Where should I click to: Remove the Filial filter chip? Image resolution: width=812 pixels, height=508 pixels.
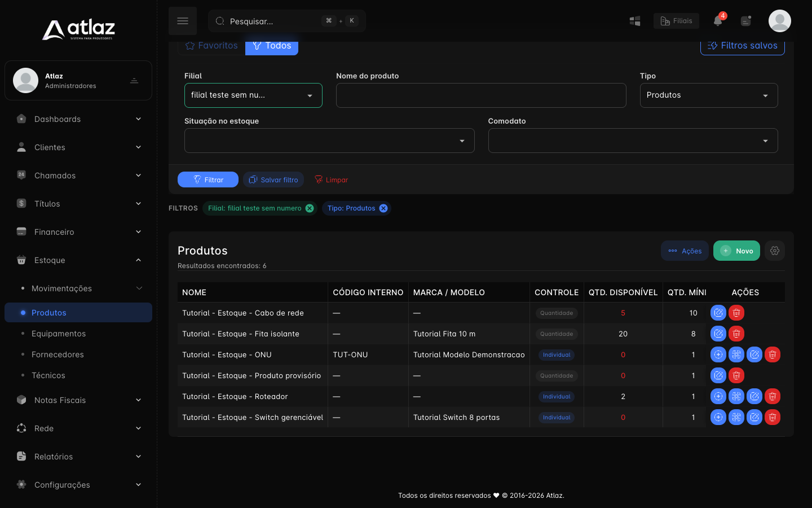point(310,208)
